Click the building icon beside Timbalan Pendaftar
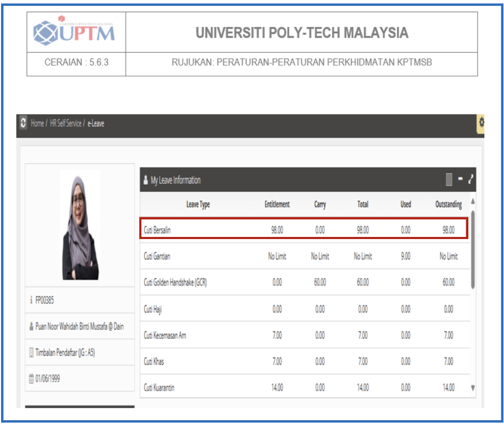This screenshot has width=504, height=425. 31,353
